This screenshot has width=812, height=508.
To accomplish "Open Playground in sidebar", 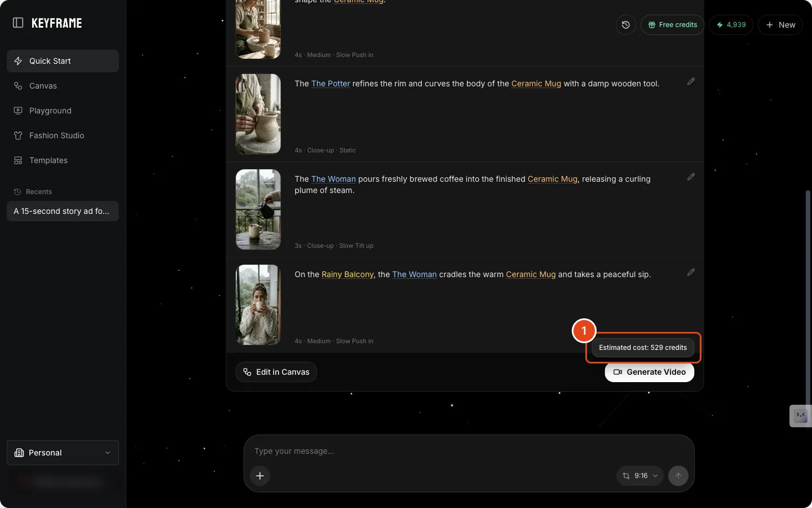I will (63, 111).
